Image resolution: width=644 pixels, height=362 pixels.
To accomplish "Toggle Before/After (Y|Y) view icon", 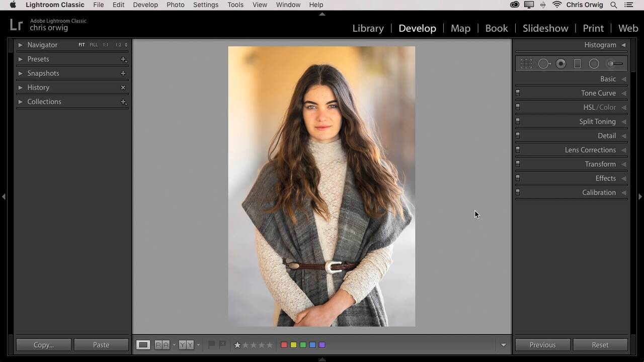I will pyautogui.click(x=186, y=345).
